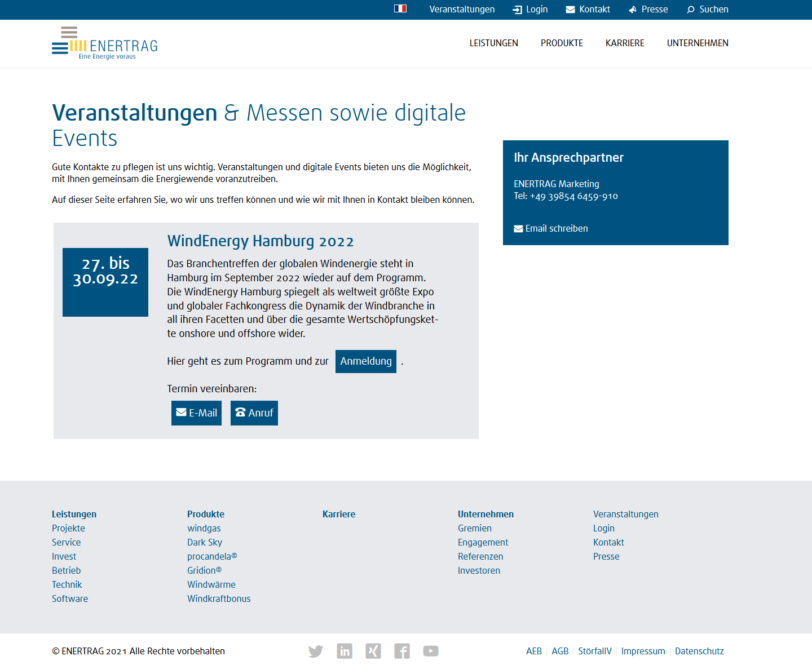This screenshot has height=665, width=812.
Task: Open StörfallV legal link
Action: (595, 651)
